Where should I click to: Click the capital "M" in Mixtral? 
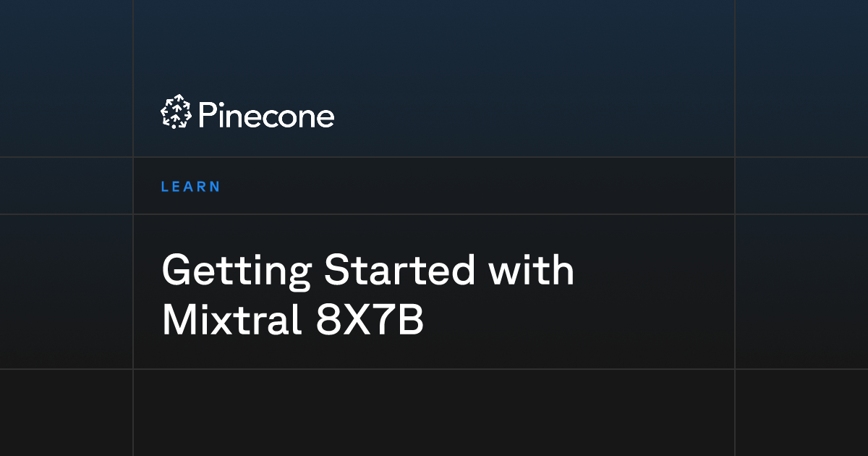tap(179, 319)
